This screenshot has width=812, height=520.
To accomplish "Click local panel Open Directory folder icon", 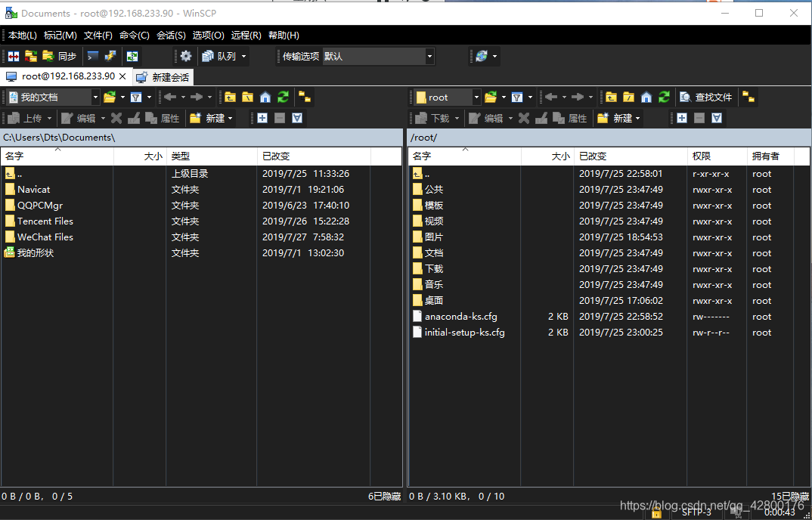I will 110,97.
